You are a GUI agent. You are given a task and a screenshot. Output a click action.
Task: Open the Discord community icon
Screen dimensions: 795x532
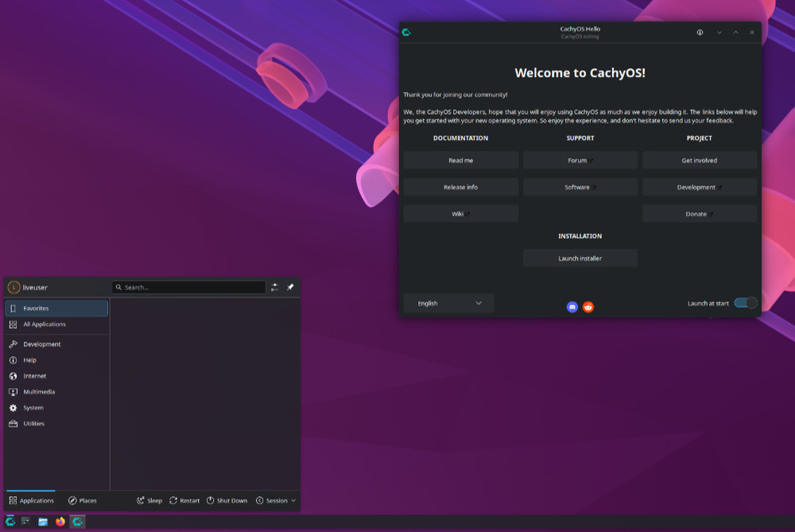pyautogui.click(x=572, y=306)
